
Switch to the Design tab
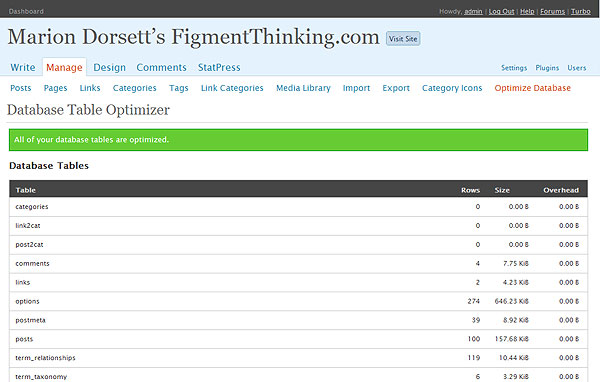tap(109, 67)
